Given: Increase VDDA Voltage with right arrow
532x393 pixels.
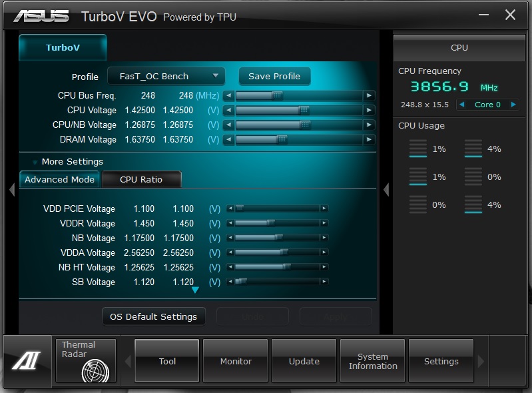Looking at the screenshot, I should [324, 252].
